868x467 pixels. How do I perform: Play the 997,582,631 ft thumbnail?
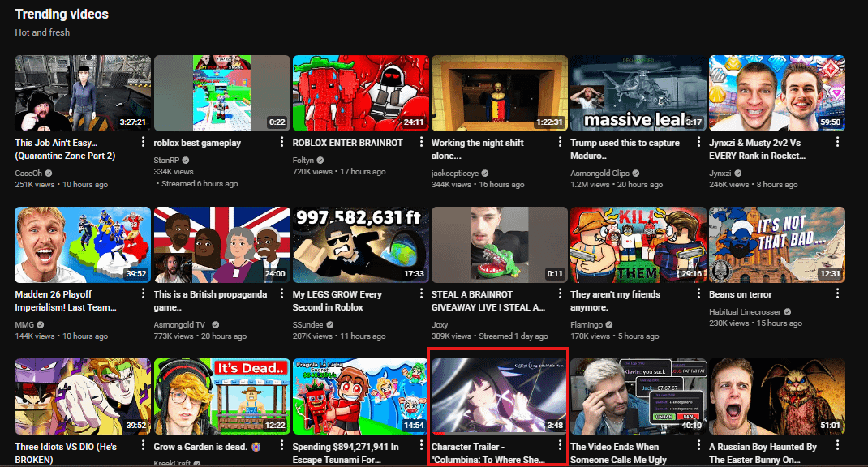tap(361, 245)
